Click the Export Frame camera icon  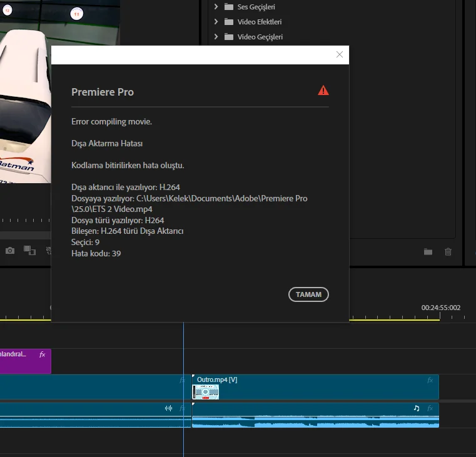pyautogui.click(x=10, y=251)
